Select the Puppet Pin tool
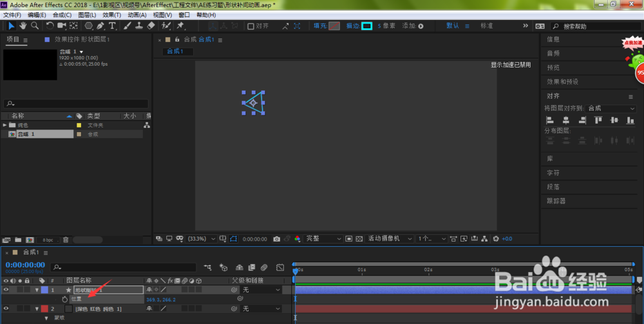The height and width of the screenshot is (324, 644). click(x=180, y=26)
